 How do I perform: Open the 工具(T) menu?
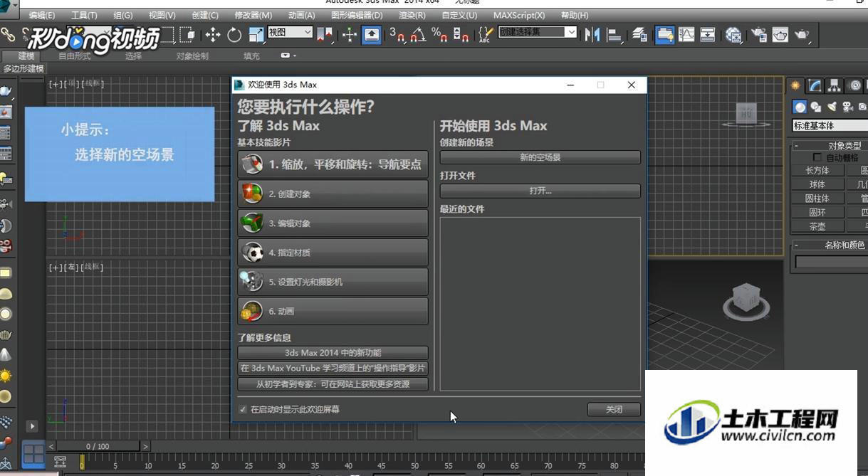[84, 15]
